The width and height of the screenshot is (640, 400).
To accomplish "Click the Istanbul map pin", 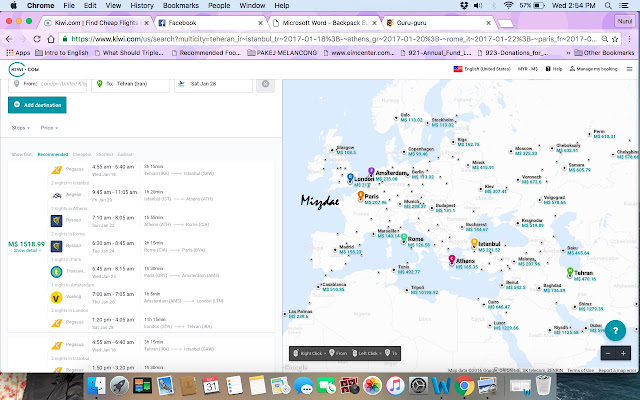I will tap(474, 243).
